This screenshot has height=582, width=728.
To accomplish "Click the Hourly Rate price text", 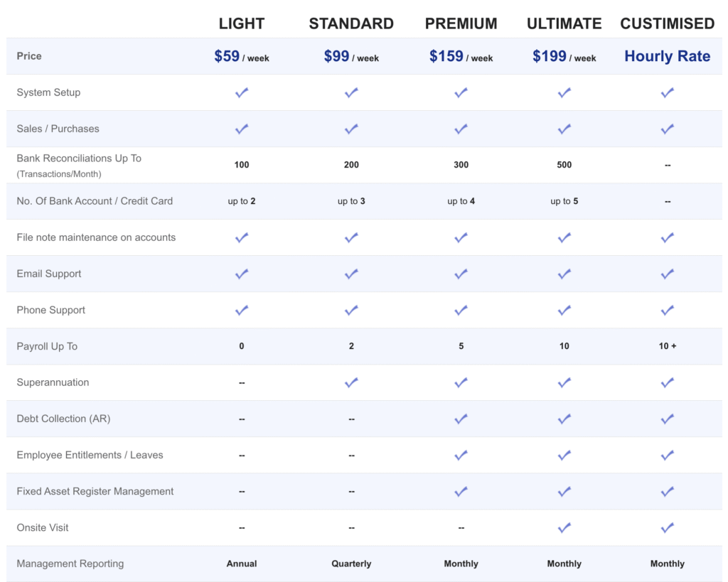I will (x=668, y=57).
